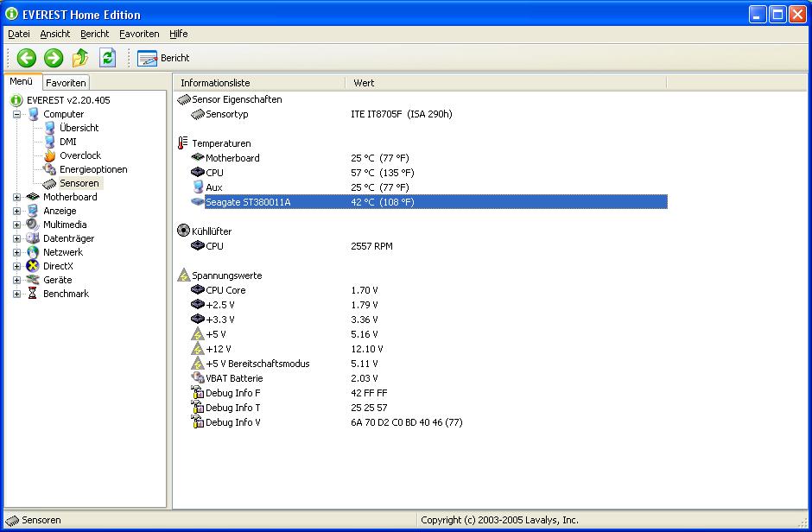
Task: Select the Übersicht tree item
Action: [x=79, y=128]
